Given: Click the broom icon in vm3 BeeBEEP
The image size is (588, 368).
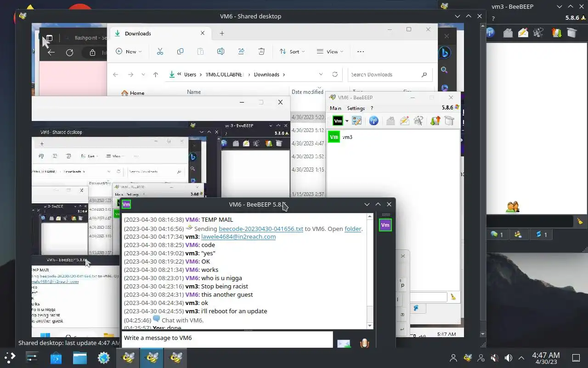Looking at the screenshot, I should 580,221.
